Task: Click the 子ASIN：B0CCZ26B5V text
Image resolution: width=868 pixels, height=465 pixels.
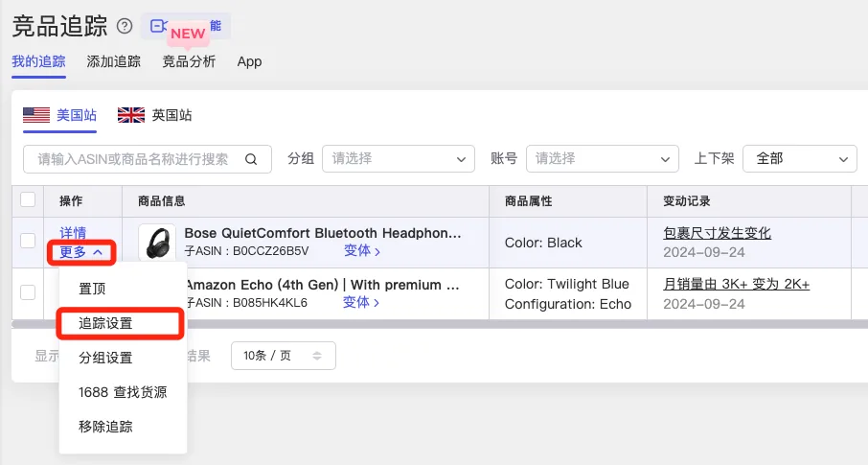Action: (246, 251)
